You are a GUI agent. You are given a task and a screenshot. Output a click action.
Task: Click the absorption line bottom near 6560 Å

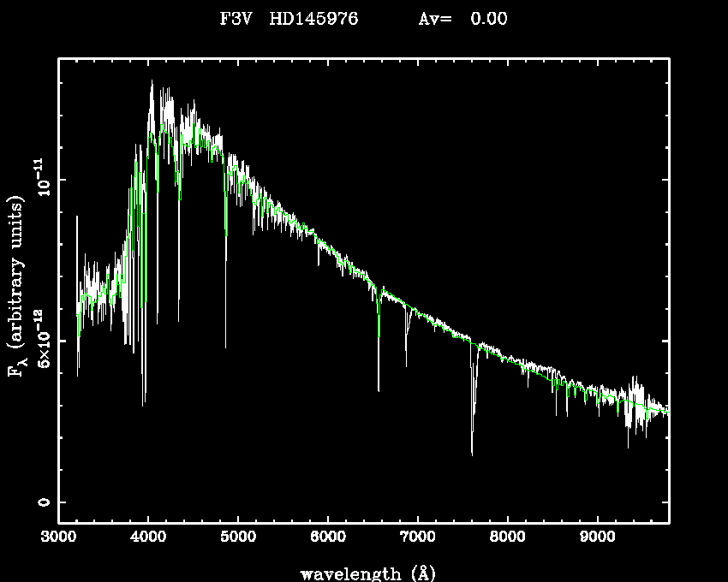pos(379,389)
